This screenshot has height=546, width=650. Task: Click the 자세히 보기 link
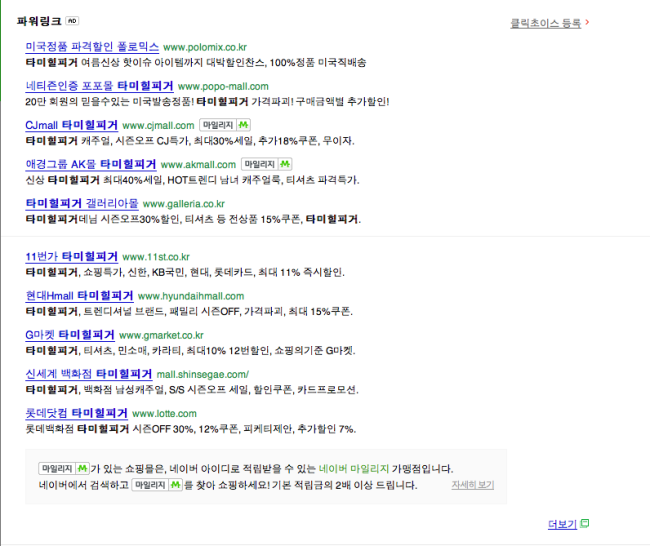click(473, 485)
